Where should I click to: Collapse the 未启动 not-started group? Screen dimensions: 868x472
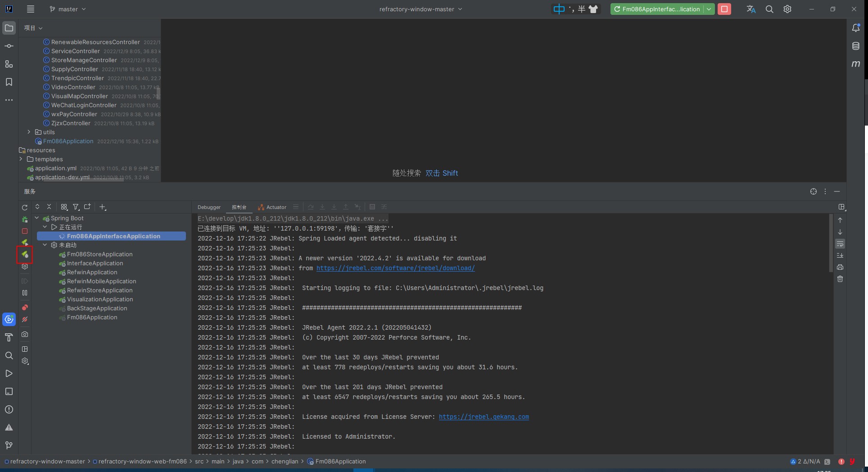[x=45, y=245]
